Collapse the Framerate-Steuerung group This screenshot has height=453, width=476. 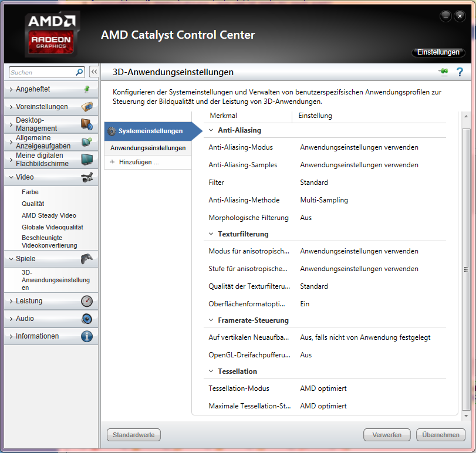point(211,320)
